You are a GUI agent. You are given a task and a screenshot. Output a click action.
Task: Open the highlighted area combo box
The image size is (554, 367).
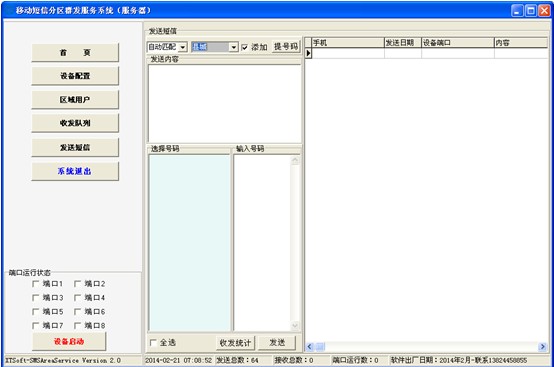tap(233, 47)
